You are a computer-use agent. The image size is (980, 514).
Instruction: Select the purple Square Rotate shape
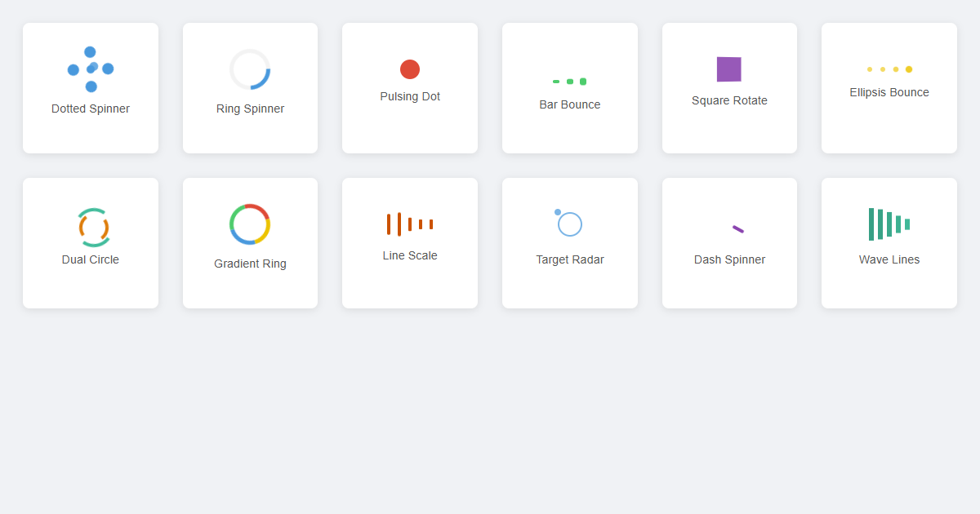pyautogui.click(x=729, y=69)
